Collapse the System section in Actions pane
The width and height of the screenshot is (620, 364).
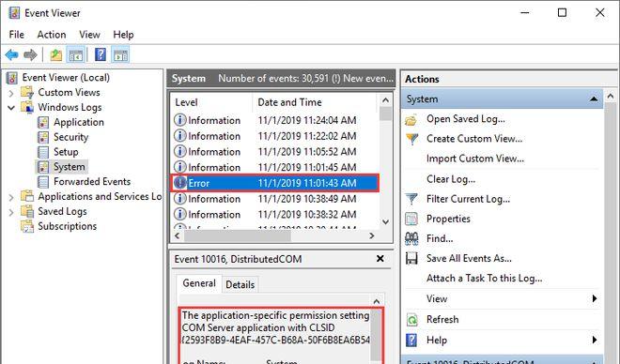(x=594, y=99)
